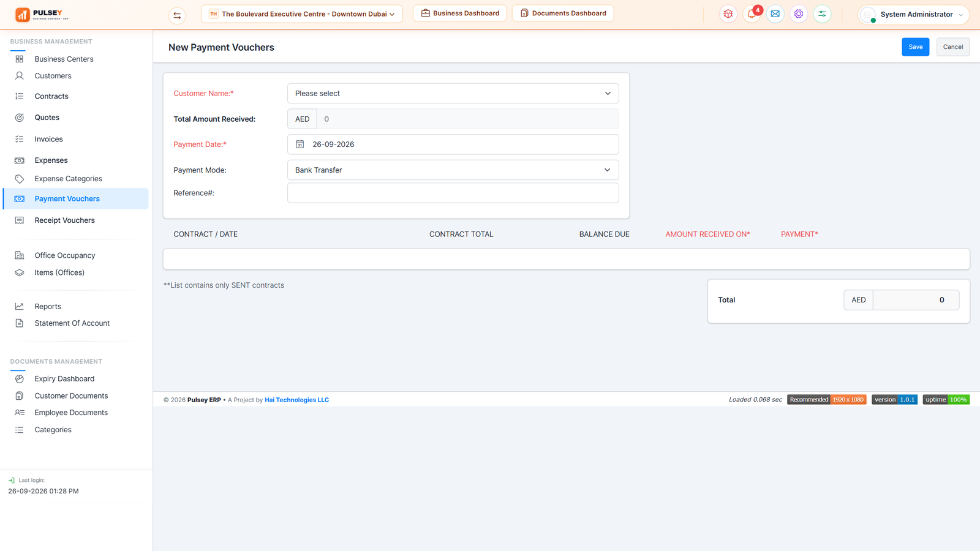Cancel the payment voucher form
Viewport: 980px width, 551px height.
952,47
